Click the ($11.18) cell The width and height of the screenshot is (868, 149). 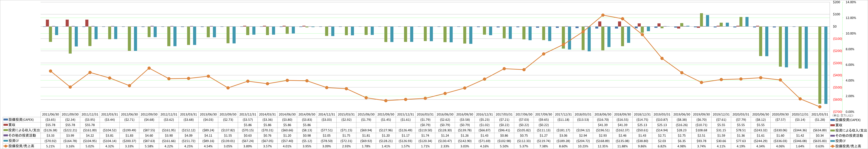tap(563, 120)
